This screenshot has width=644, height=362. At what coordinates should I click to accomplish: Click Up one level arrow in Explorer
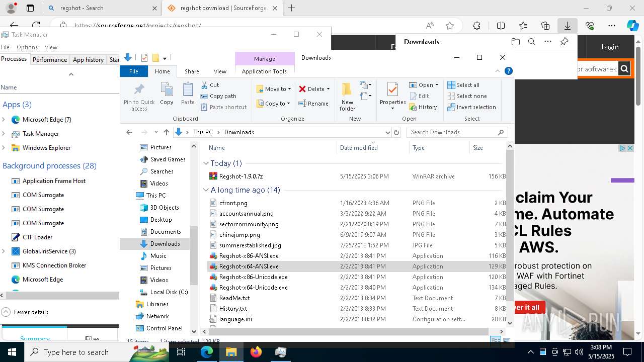click(167, 132)
